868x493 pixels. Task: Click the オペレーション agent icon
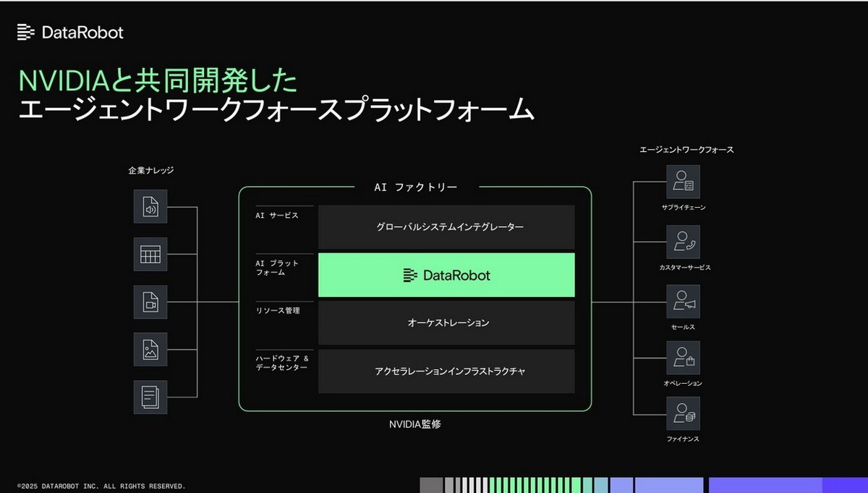point(683,358)
